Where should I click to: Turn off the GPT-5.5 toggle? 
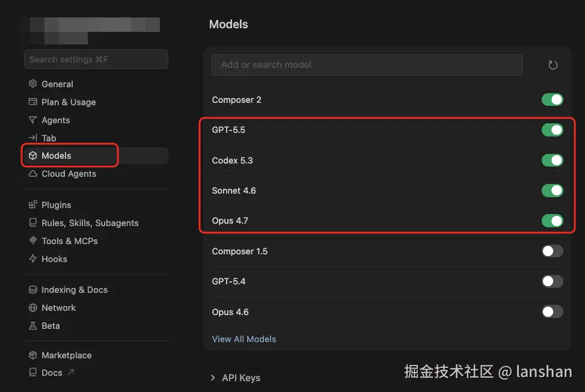coord(552,130)
